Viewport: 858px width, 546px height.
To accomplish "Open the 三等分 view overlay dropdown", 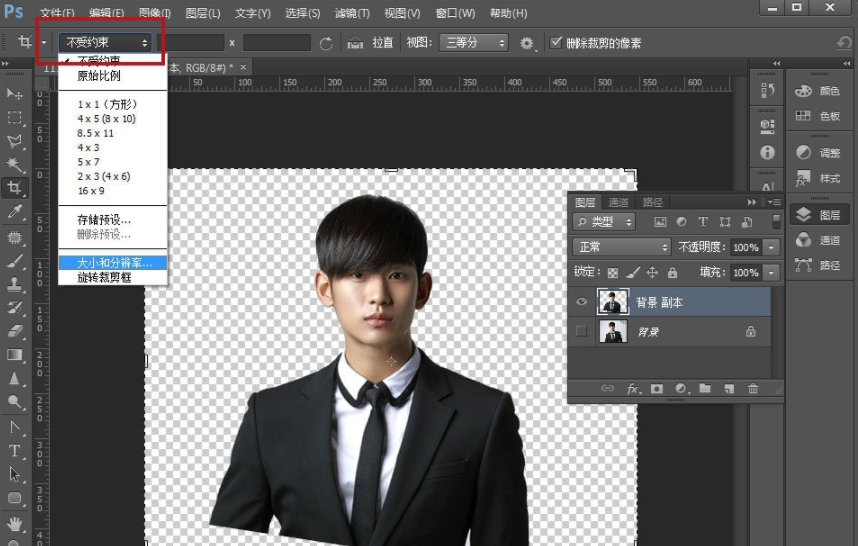I will [473, 43].
